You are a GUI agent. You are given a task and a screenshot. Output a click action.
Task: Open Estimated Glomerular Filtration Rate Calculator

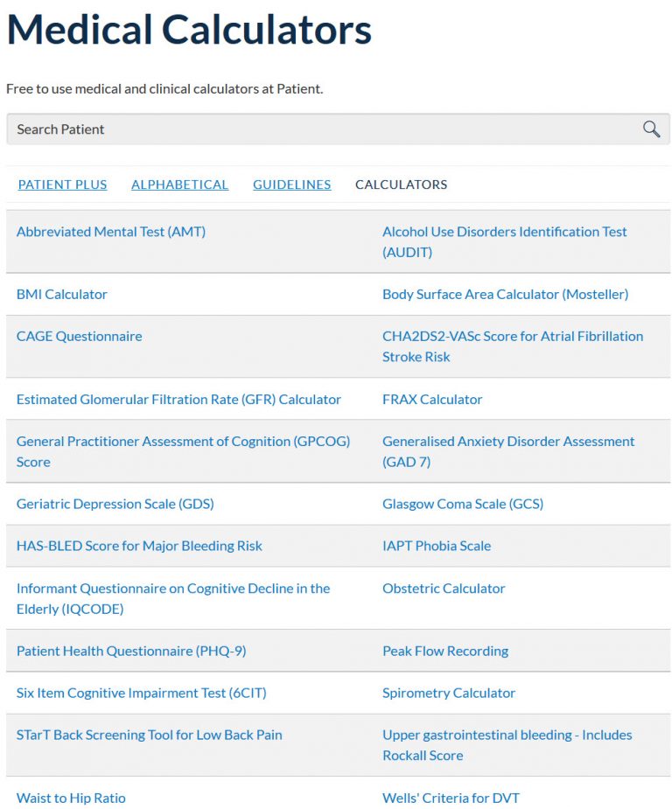tap(178, 400)
